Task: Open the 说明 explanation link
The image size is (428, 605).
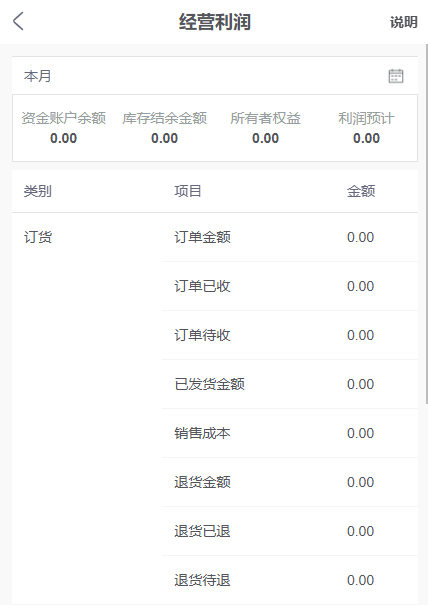Action: [403, 22]
